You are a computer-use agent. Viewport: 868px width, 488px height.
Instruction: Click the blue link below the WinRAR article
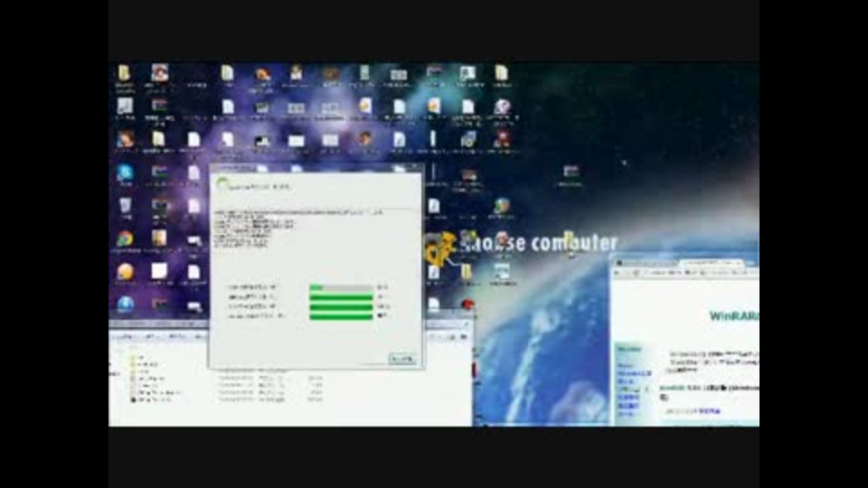tap(708, 411)
